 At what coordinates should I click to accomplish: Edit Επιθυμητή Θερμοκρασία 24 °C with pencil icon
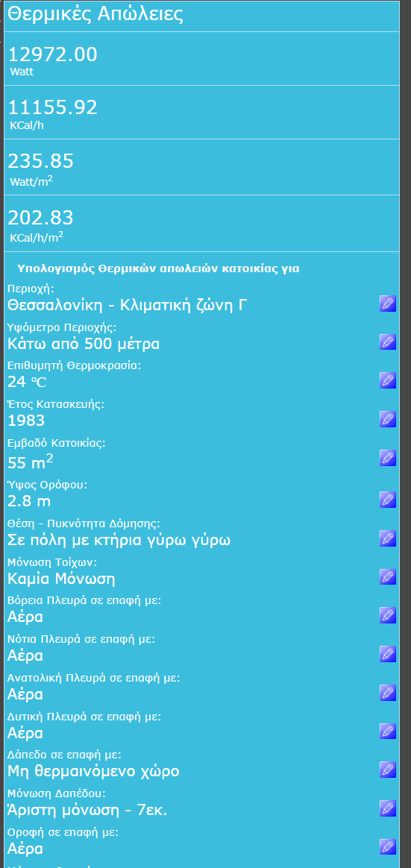(x=388, y=380)
